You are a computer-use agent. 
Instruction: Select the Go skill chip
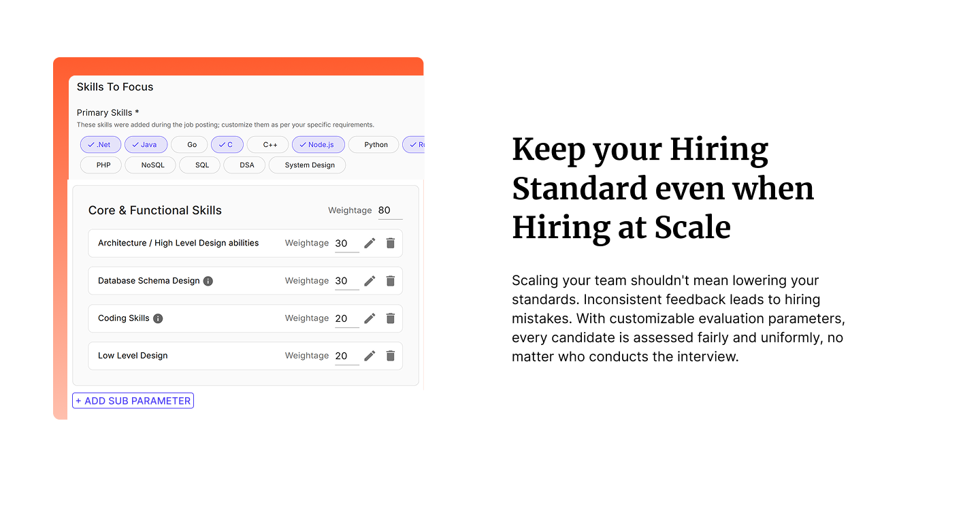tap(191, 145)
